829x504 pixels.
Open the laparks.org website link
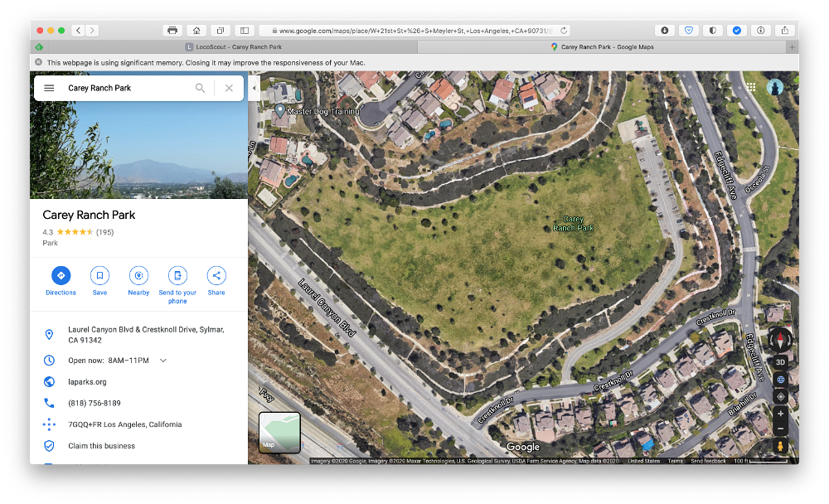click(x=87, y=382)
